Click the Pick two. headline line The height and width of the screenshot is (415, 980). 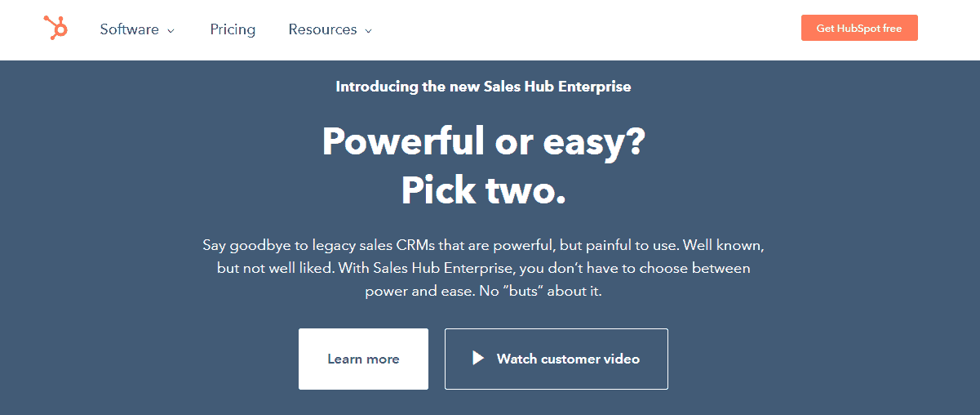[x=483, y=190]
